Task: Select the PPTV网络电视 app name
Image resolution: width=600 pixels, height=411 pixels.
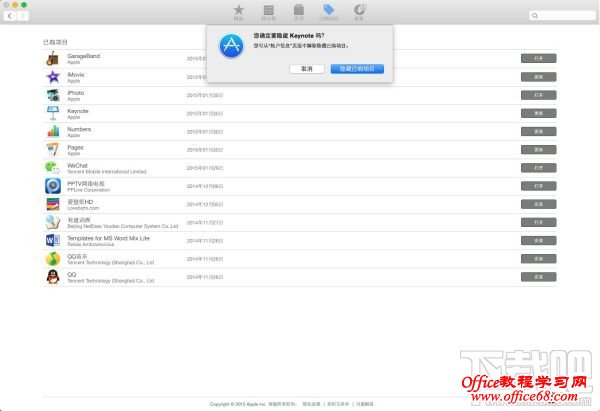Action: [86, 183]
